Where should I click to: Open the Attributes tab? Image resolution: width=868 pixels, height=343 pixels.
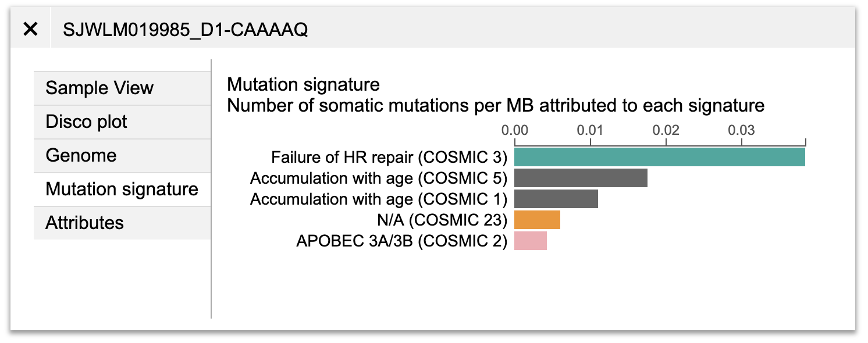click(122, 223)
